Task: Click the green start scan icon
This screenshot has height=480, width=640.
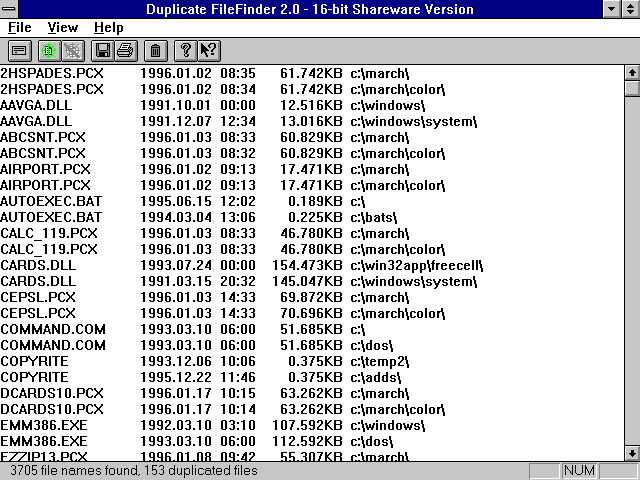Action: coord(49,49)
